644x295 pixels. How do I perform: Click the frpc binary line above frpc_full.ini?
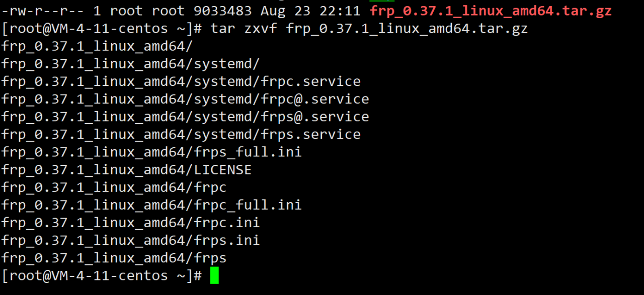coord(114,187)
